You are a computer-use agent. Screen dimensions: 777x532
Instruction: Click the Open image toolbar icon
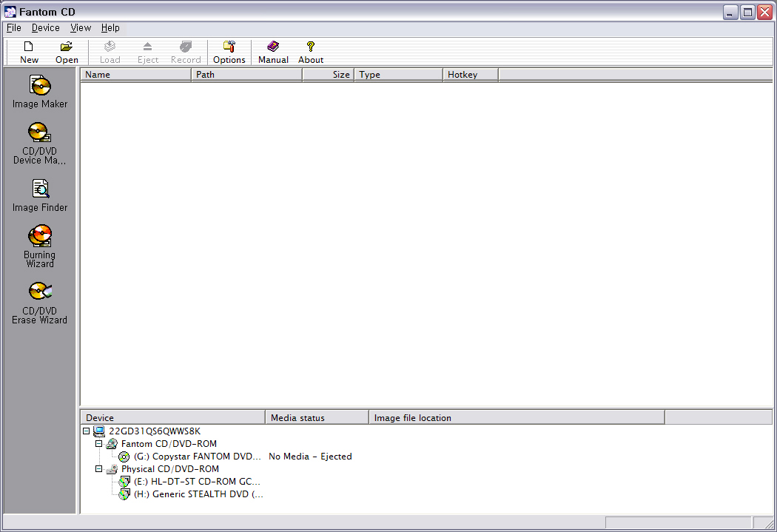coord(67,53)
